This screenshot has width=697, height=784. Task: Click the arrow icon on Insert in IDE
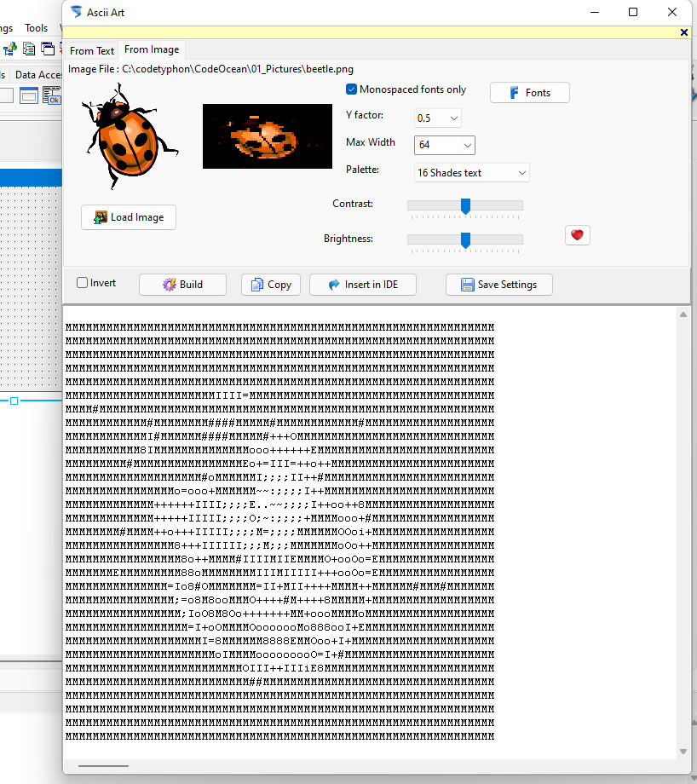[x=334, y=285]
